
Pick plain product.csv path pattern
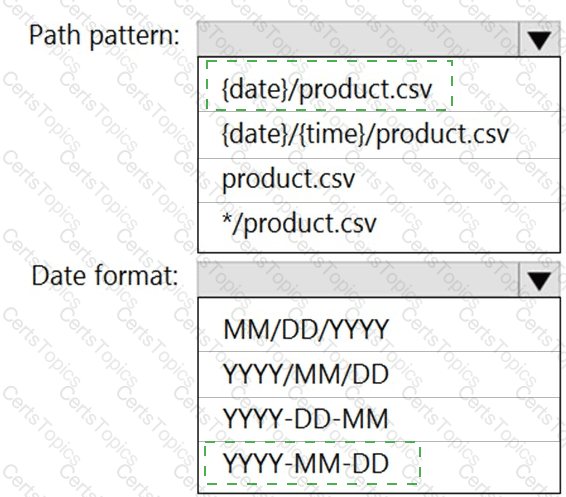pos(379,180)
